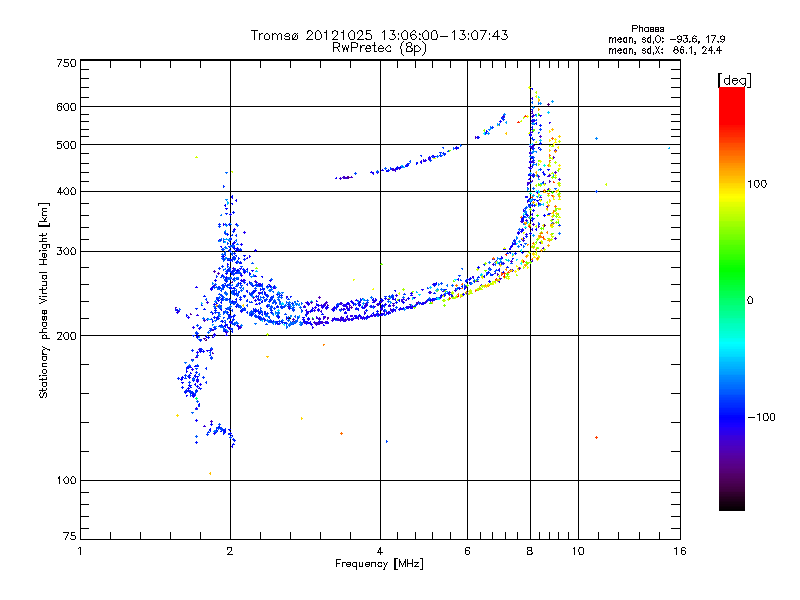
Task: Click the 'Phases' statistics heading
Action: click(x=647, y=29)
